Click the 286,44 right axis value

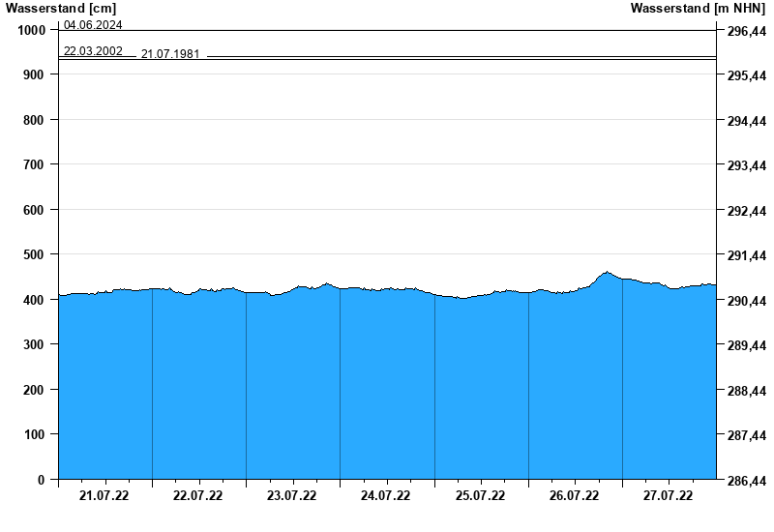tap(746, 481)
